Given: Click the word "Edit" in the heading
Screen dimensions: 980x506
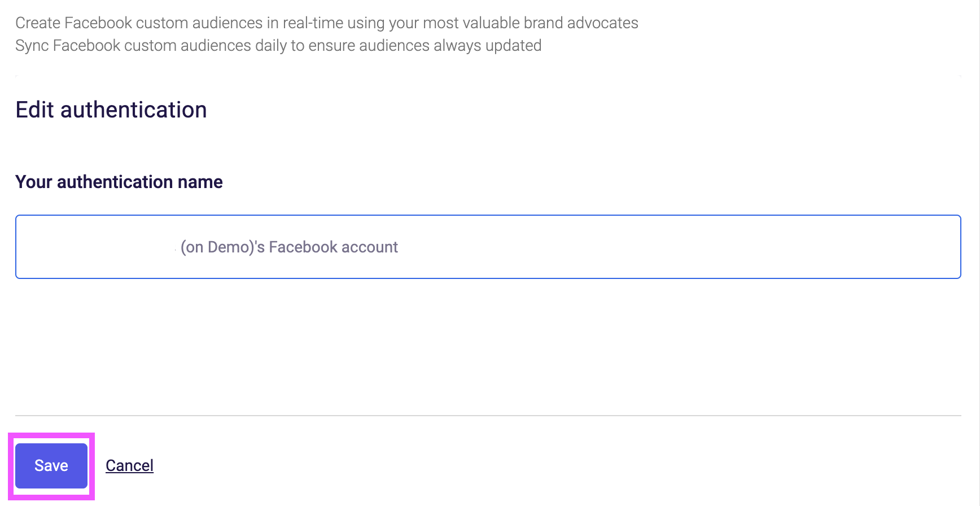Looking at the screenshot, I should coord(34,110).
